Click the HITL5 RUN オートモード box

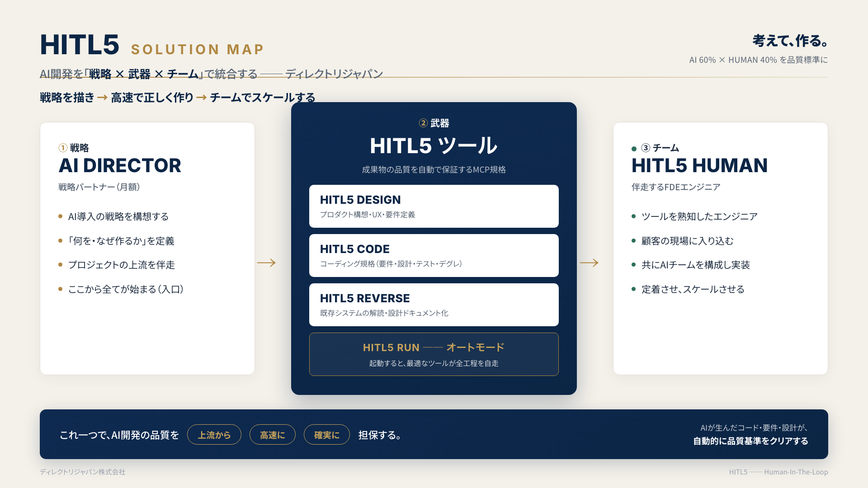[434, 354]
